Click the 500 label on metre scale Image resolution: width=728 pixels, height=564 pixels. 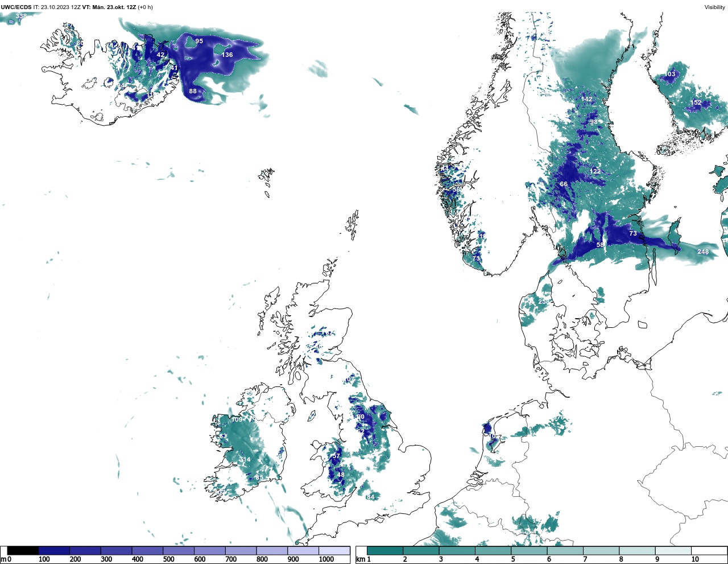[168, 559]
